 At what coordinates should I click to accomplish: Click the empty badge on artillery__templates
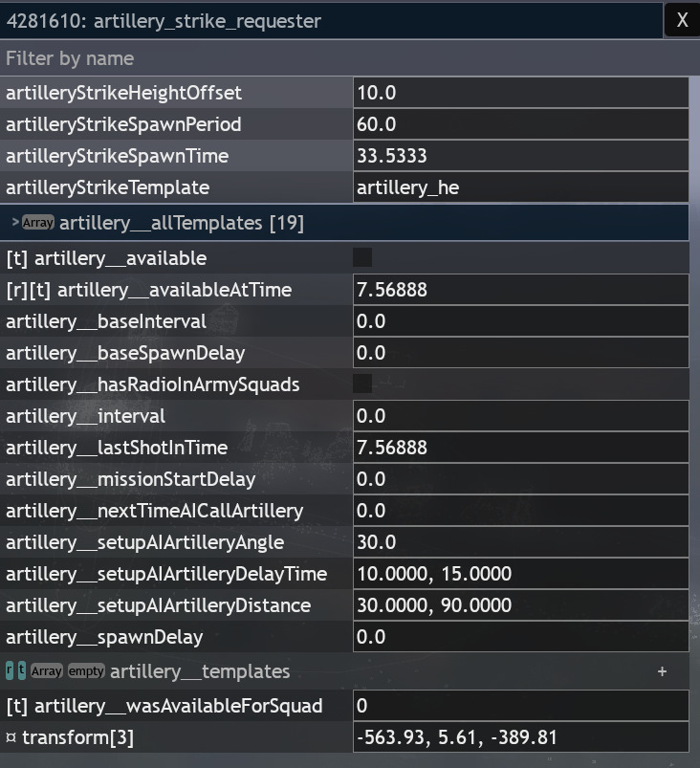tap(86, 671)
